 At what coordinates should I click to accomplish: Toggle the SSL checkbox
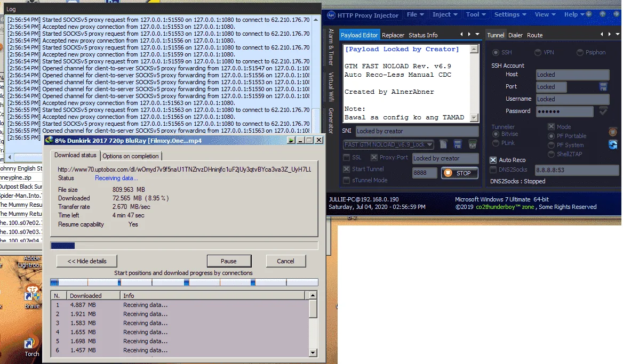point(347,158)
